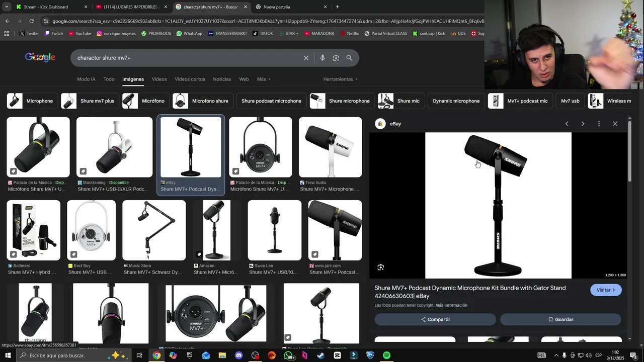Viewport: 644px width, 362px height.
Task: Switch to the Modo IA tab
Action: tap(86, 79)
